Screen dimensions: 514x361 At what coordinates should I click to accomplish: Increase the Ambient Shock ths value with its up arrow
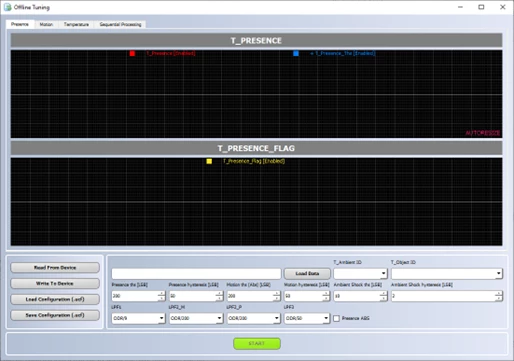[x=384, y=294]
